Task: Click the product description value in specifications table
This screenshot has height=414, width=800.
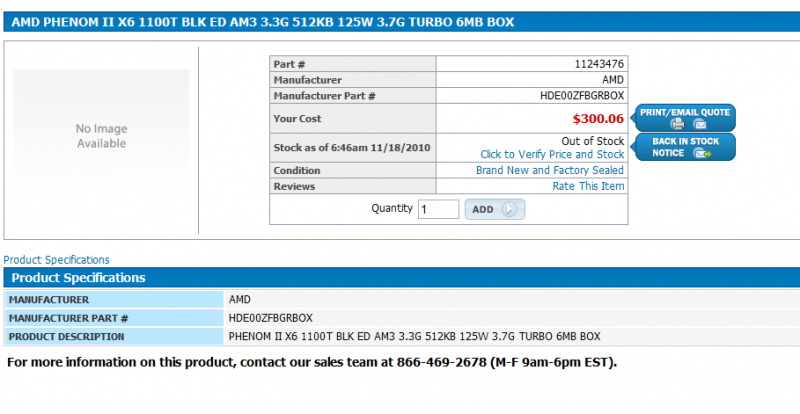Action: 414,336
